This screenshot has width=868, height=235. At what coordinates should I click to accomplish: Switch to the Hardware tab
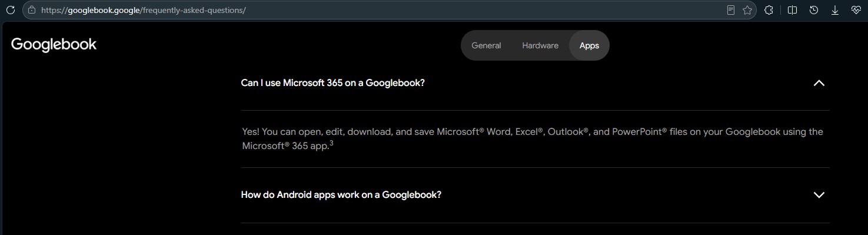540,45
